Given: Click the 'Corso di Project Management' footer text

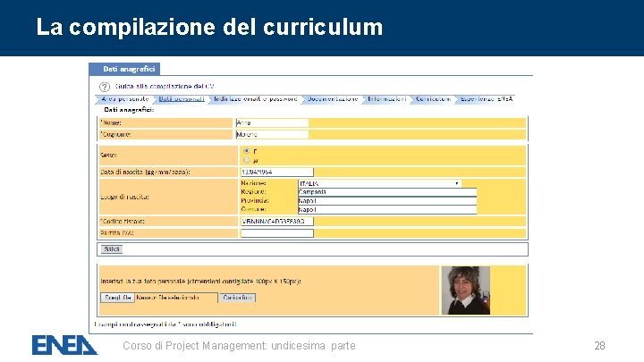Looking at the screenshot, I should click(239, 346).
